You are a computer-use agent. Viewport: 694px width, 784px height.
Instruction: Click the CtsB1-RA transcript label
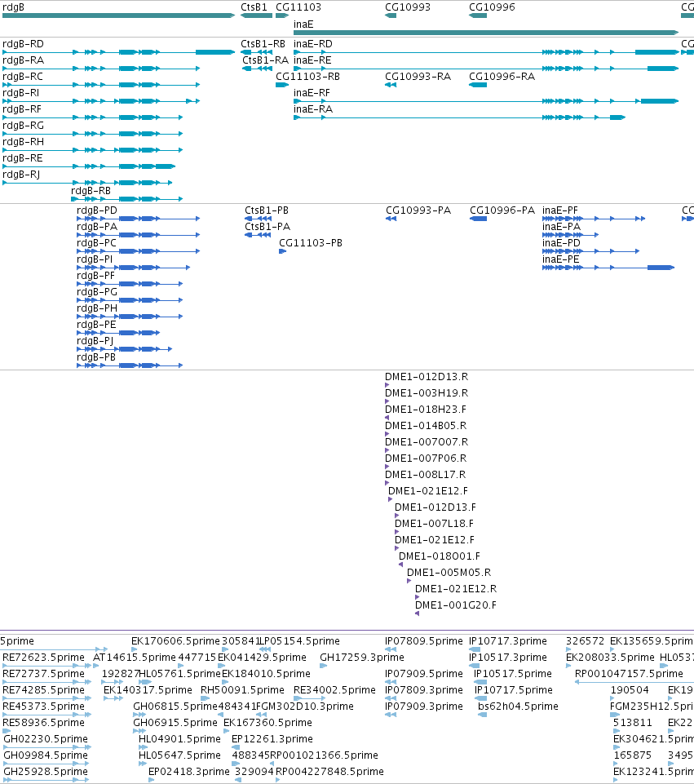[265, 60]
